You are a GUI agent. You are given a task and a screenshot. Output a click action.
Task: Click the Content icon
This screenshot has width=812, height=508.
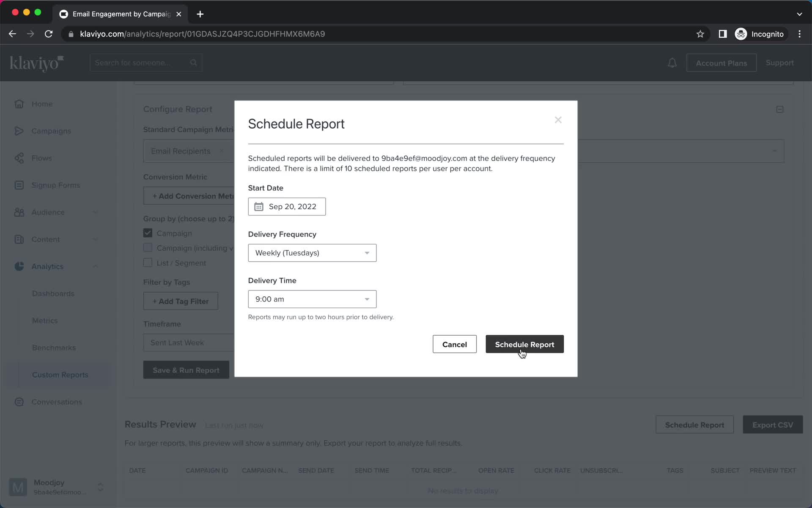19,239
